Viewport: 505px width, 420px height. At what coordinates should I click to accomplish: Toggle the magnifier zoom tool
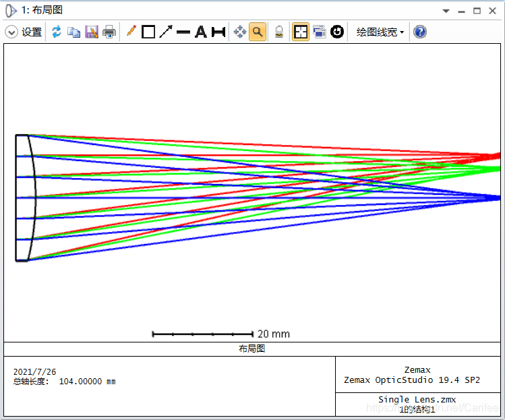[x=258, y=32]
